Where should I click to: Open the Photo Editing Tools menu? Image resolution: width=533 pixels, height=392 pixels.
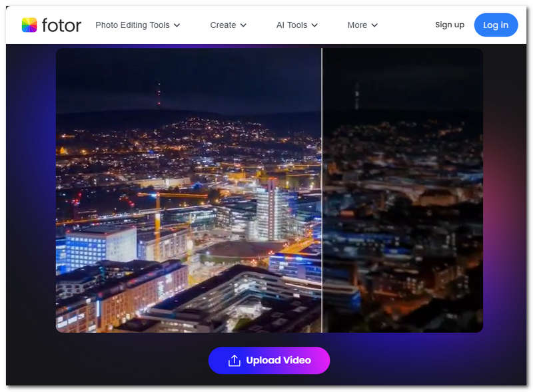pyautogui.click(x=132, y=25)
